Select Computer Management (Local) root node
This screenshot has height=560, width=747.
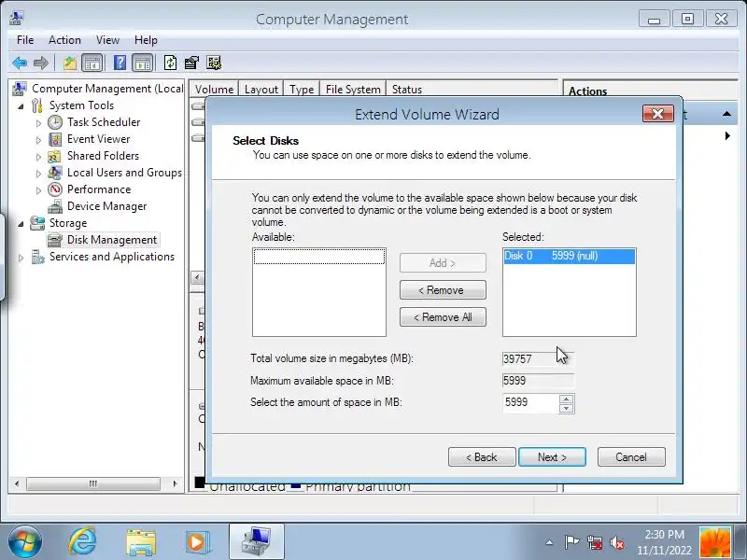coord(107,89)
